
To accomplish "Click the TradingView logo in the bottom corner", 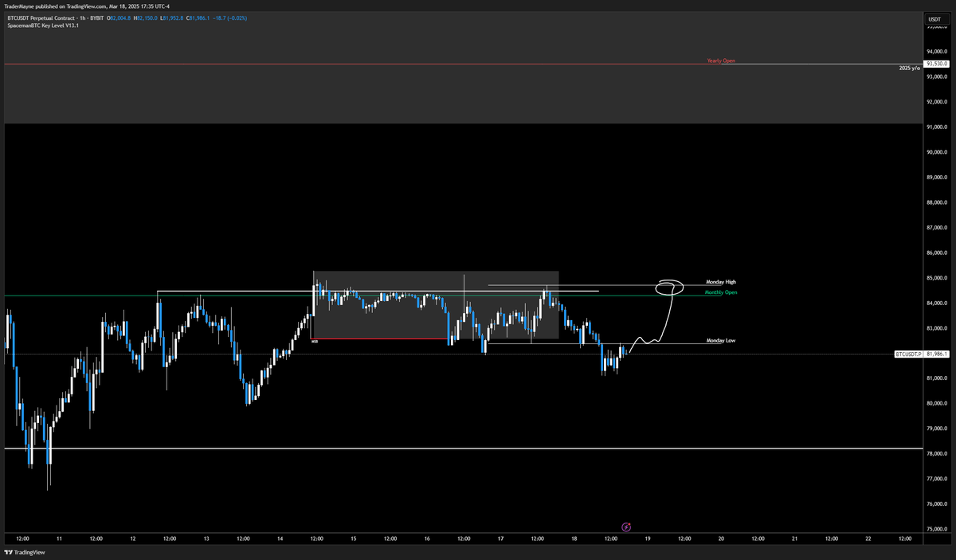I will tap(25, 552).
